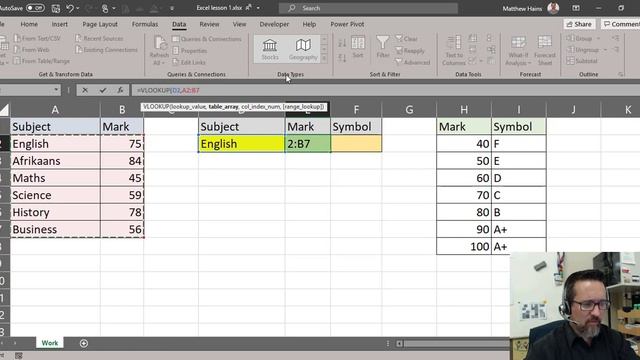Click Sort Z to A icon
This screenshot has width=640, height=360.
tap(342, 58)
